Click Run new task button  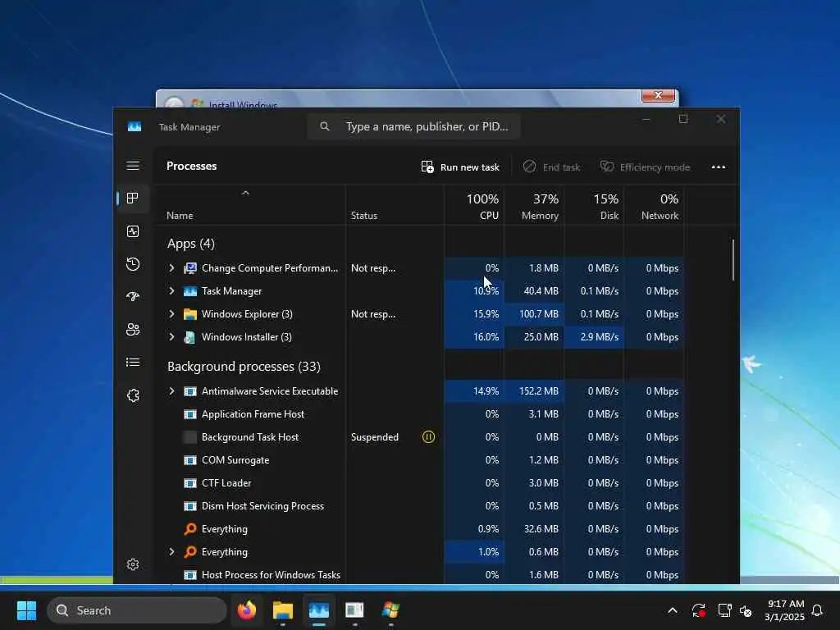click(460, 167)
